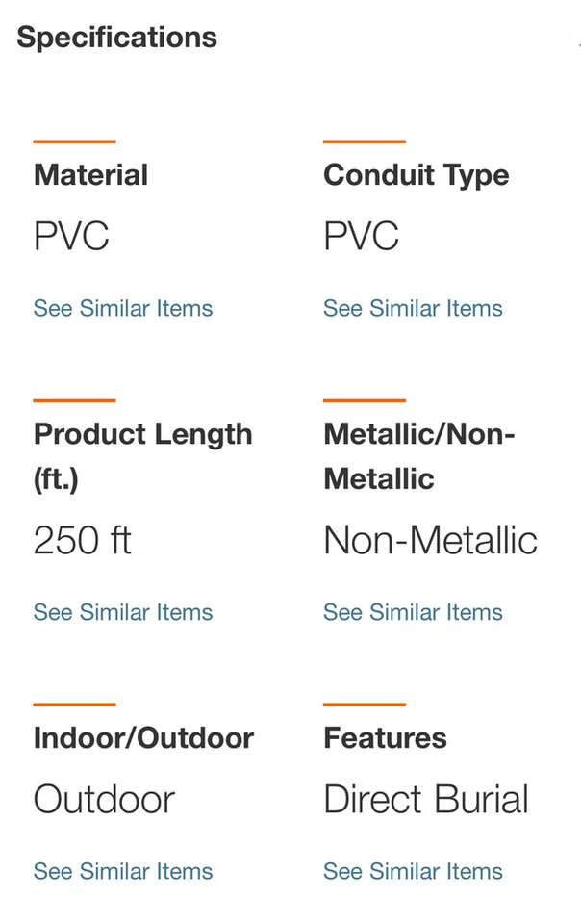Select the Non-Metallic value text

tap(430, 541)
